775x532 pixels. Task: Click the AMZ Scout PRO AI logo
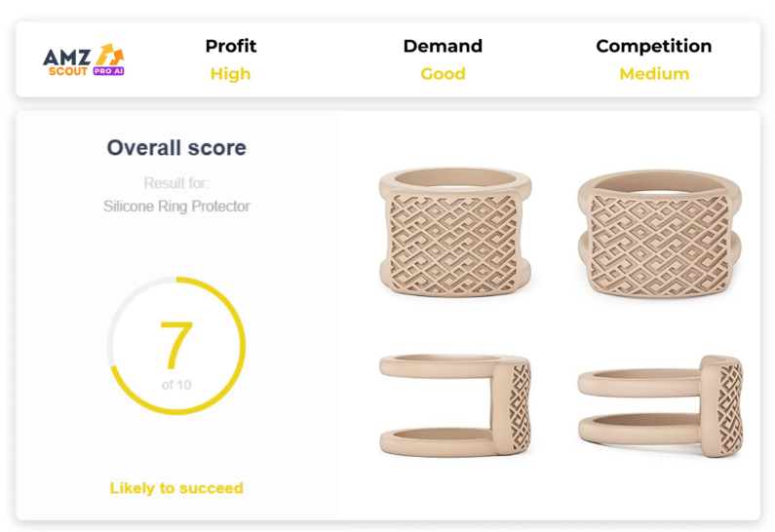tap(84, 60)
